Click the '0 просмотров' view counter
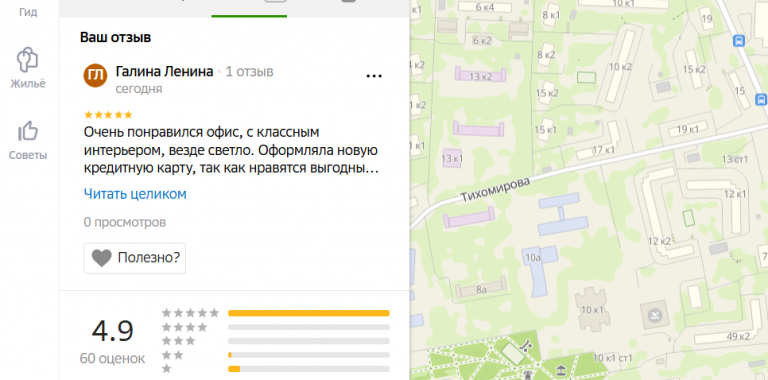Screen dimensions: 768x380 coord(125,222)
